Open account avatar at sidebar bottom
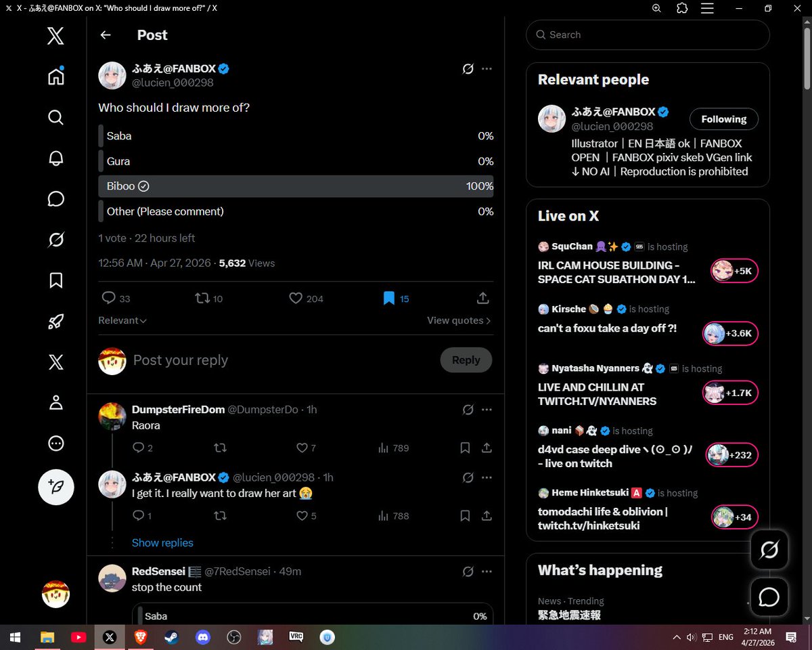Image resolution: width=812 pixels, height=650 pixels. coord(55,594)
